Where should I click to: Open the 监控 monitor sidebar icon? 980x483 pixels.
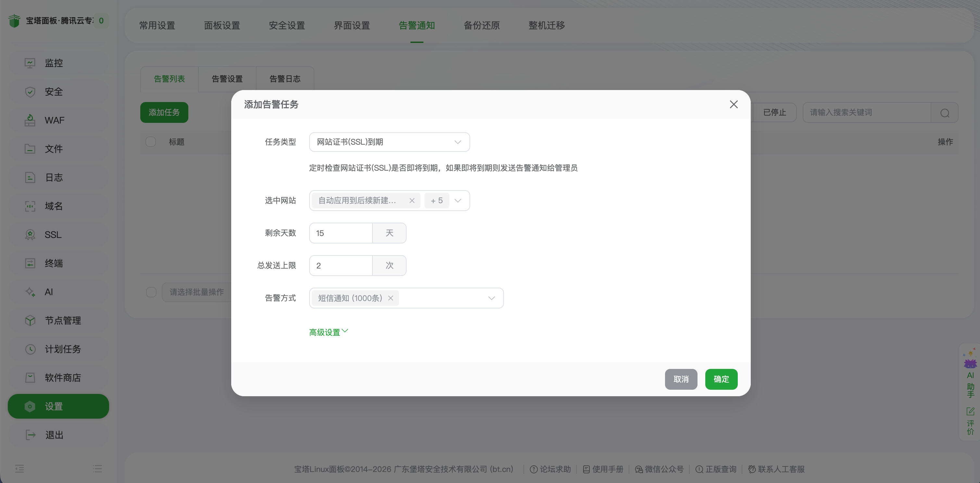click(x=30, y=63)
